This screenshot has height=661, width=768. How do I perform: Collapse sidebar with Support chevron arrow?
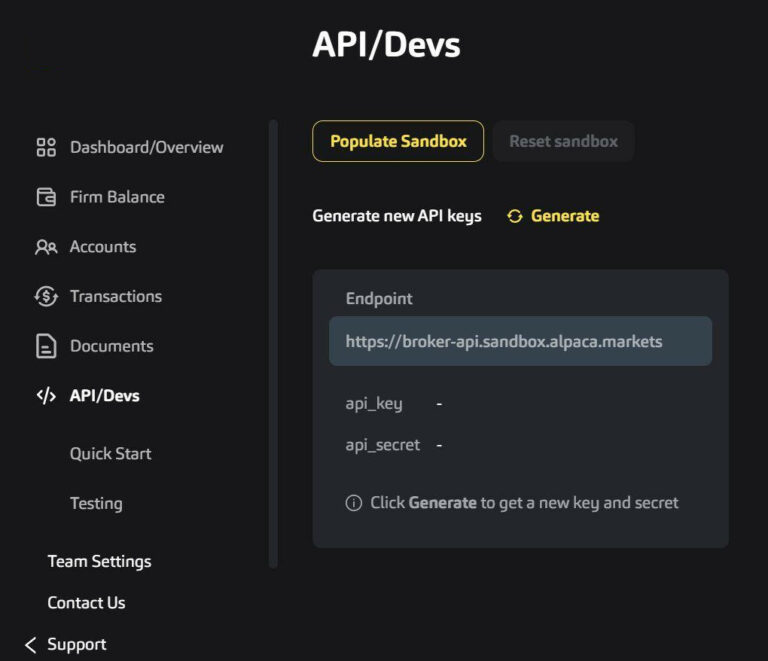[x=30, y=645]
